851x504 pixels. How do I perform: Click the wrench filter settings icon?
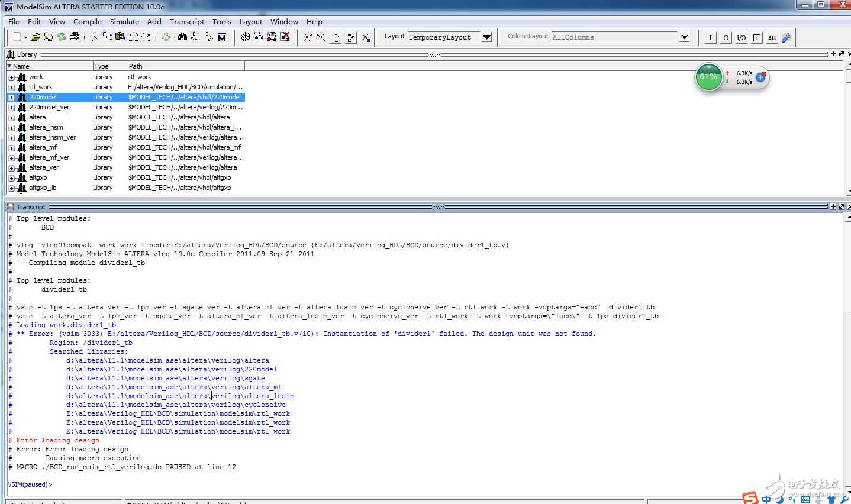click(x=786, y=38)
